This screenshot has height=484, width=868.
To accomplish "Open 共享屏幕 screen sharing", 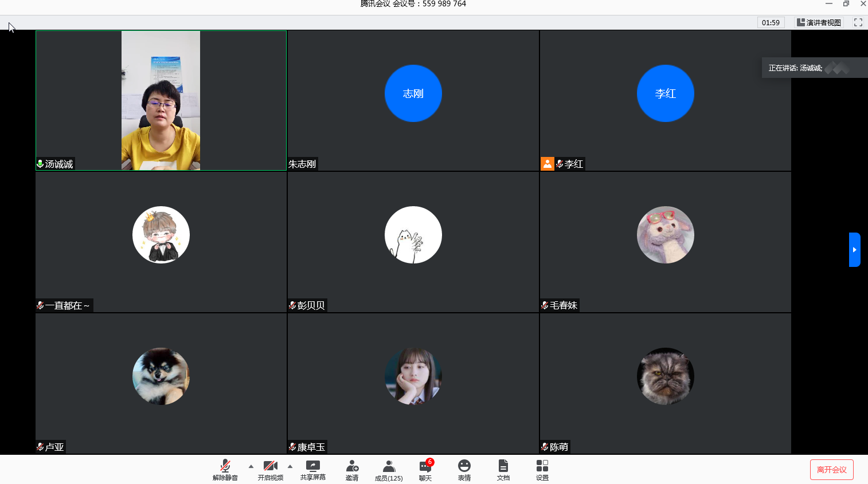I will (x=313, y=469).
